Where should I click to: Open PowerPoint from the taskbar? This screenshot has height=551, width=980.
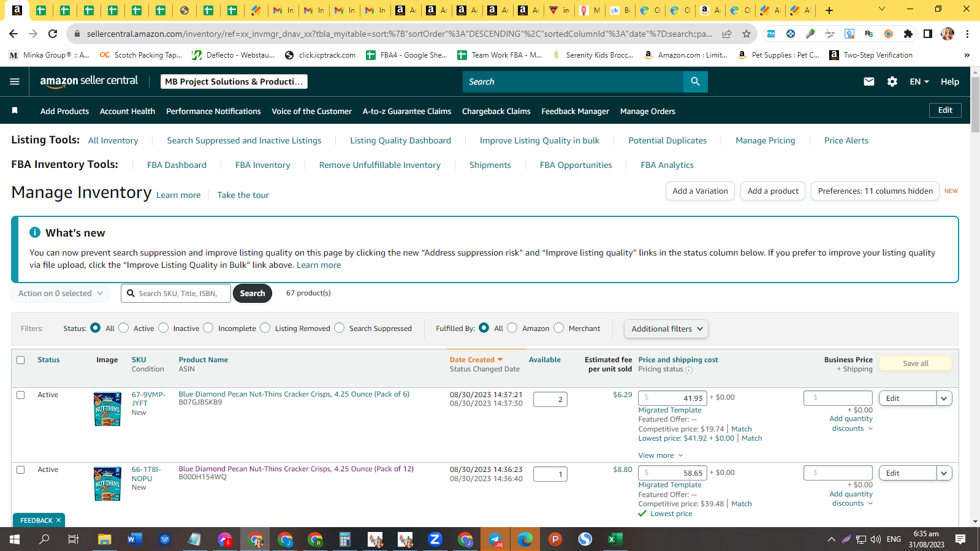pyautogui.click(x=555, y=539)
